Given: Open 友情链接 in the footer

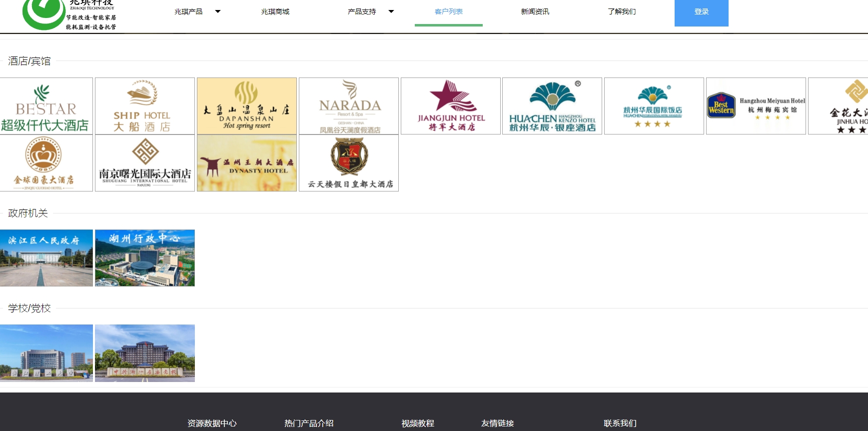Looking at the screenshot, I should 497,423.
